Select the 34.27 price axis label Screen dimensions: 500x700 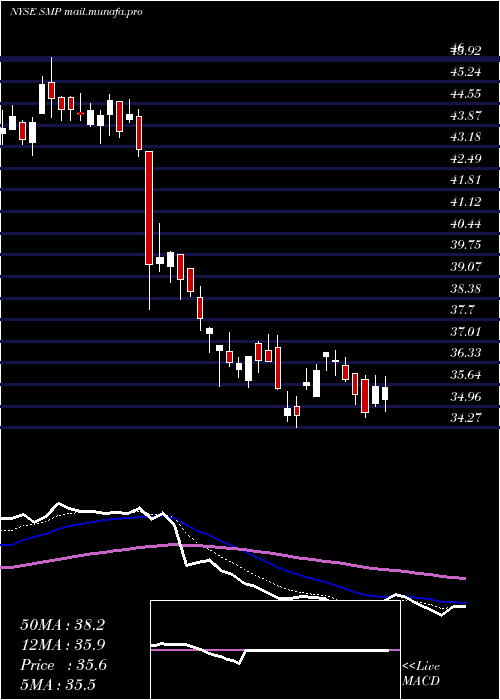click(466, 417)
